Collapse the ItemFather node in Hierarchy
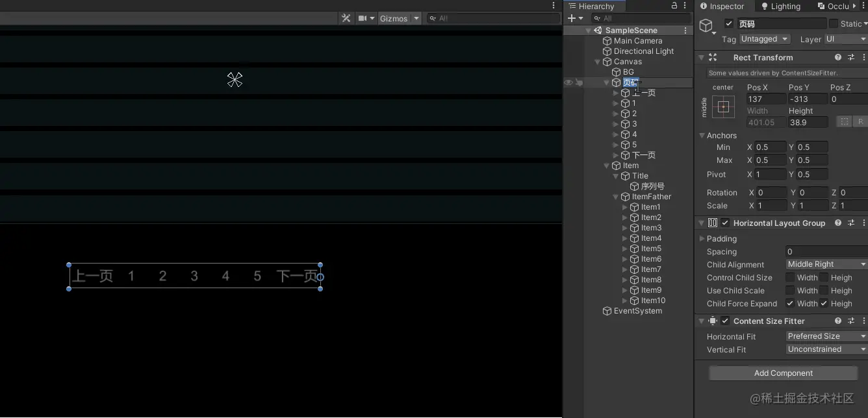Viewport: 868px width, 418px height. 616,197
